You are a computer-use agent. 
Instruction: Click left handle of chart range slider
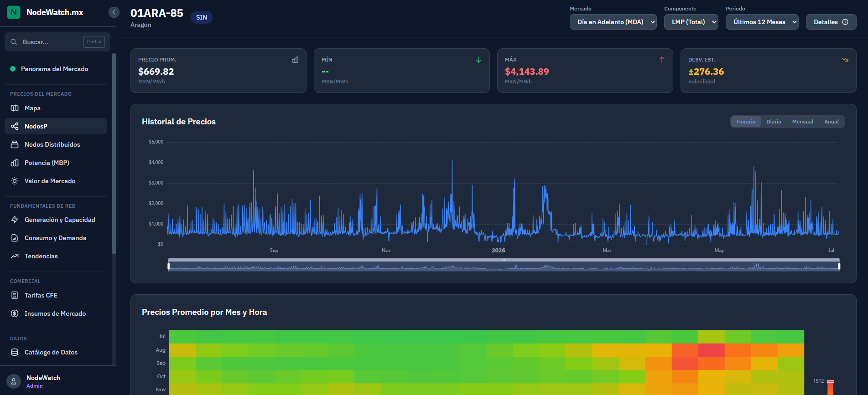[169, 266]
